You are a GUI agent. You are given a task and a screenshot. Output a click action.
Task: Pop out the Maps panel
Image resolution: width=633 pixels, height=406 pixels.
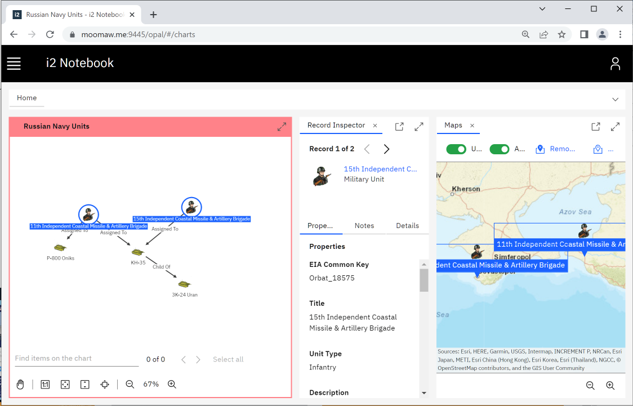click(x=595, y=127)
